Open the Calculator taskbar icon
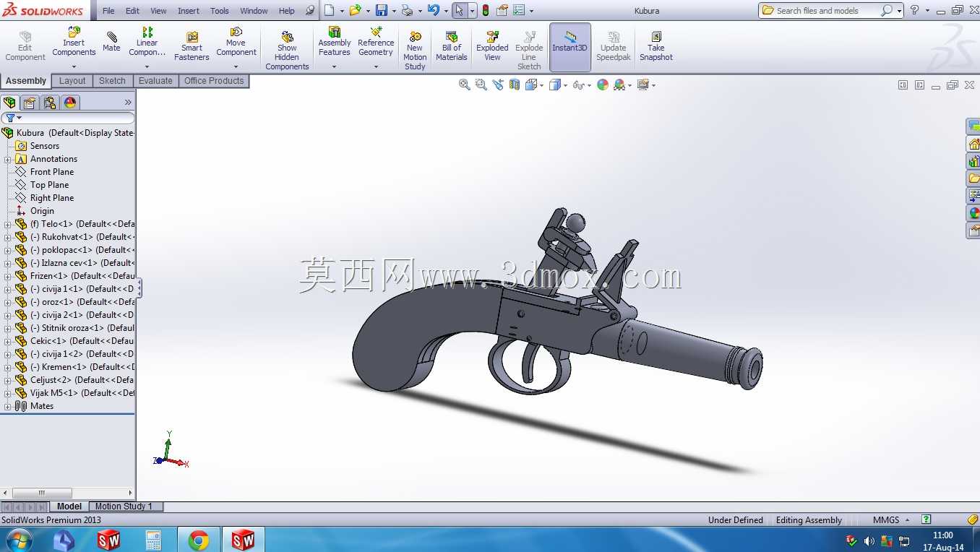Screen dimensions: 980x552 (153, 540)
